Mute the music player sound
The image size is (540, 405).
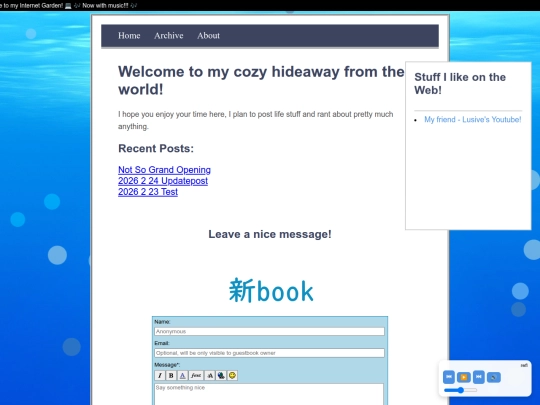pyautogui.click(x=494, y=377)
